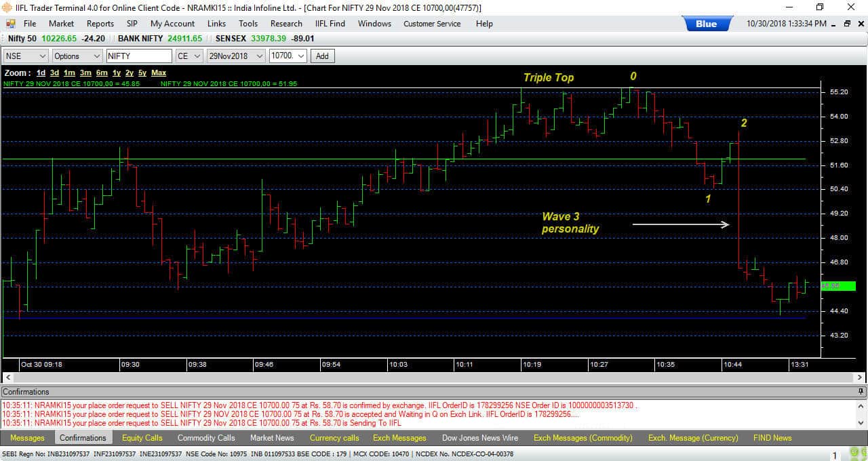Set chart zoom to 2y
The image size is (868, 461).
click(130, 73)
